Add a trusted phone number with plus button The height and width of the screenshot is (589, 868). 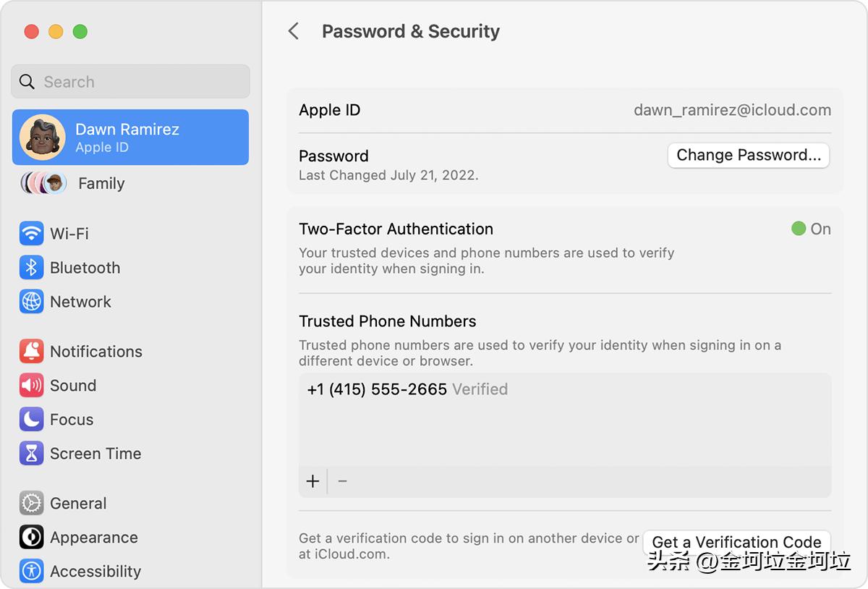312,480
